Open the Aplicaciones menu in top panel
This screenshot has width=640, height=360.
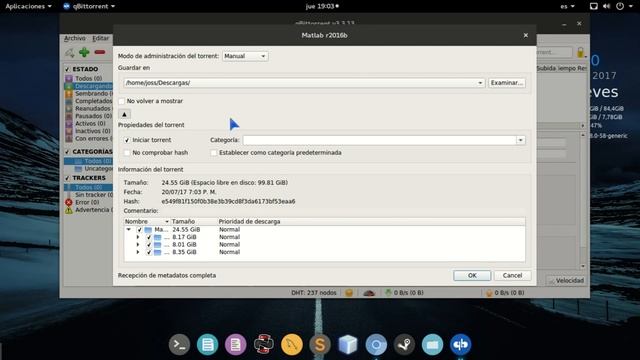(28, 6)
